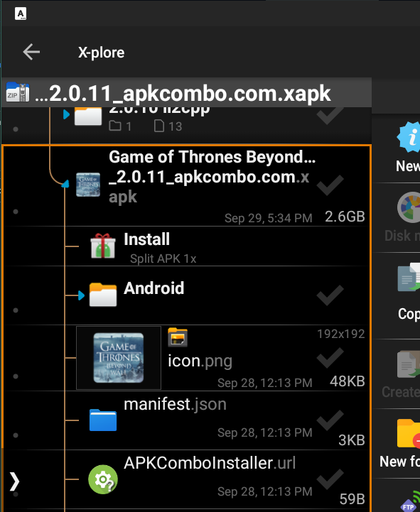Expand the Android folder arrow
Viewport: 420px width, 512px height.
(82, 295)
